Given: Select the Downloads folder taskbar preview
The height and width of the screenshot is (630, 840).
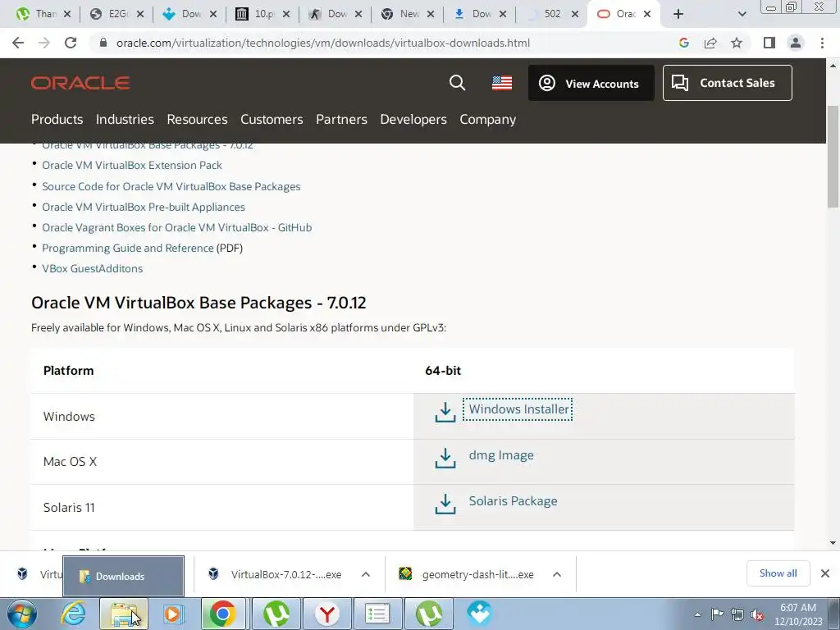Looking at the screenshot, I should pyautogui.click(x=124, y=577).
